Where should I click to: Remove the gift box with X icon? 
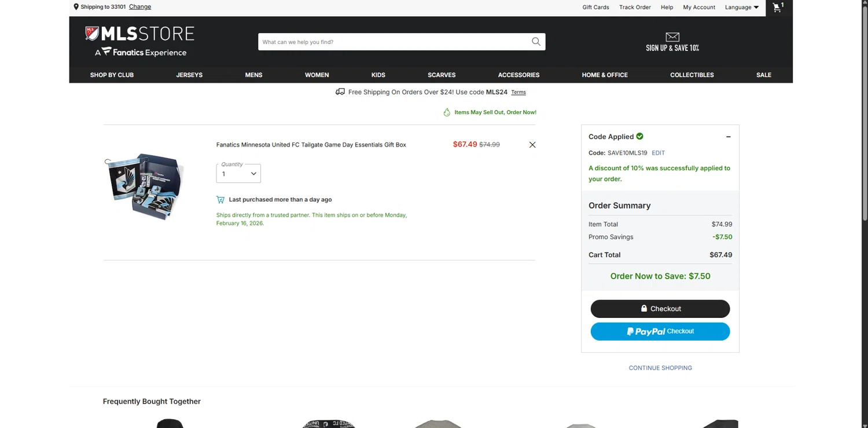tap(532, 145)
